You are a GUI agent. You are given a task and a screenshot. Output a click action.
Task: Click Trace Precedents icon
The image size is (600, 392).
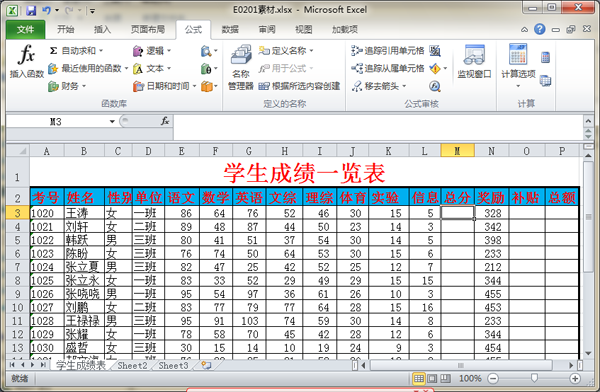tap(356, 51)
